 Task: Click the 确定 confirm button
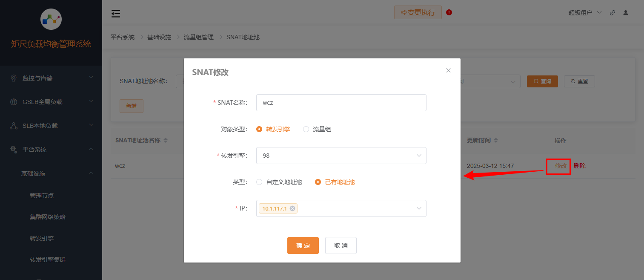click(303, 245)
